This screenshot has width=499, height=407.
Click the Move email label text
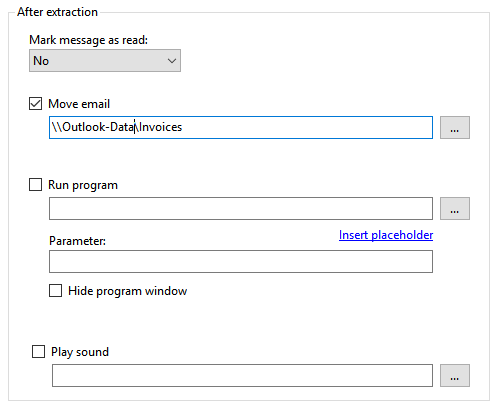click(79, 104)
